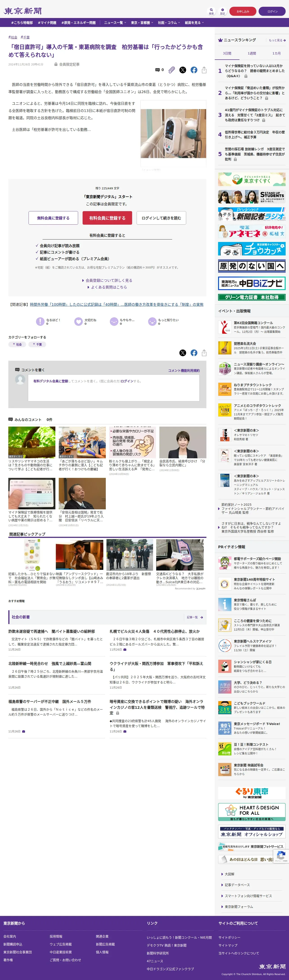Open the infusion pump article photo
Viewport: 289px width, 980px height.
(x=173, y=134)
